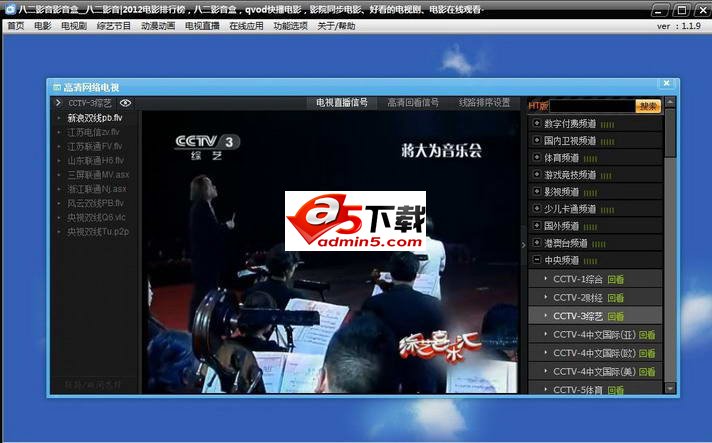
Task: Close the 高清网络电视 panel
Action: pyautogui.click(x=667, y=84)
